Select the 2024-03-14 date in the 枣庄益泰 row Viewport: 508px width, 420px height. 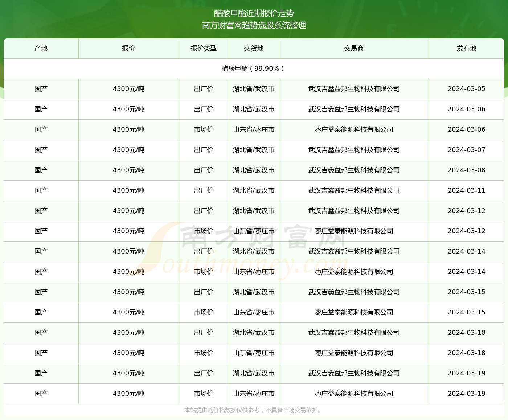tap(466, 272)
